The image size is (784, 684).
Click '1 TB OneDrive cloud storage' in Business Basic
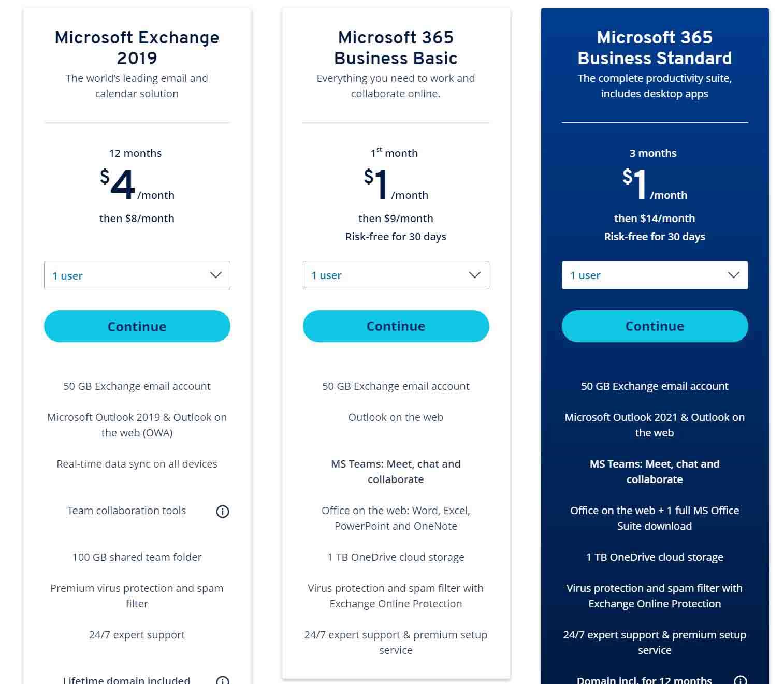396,557
